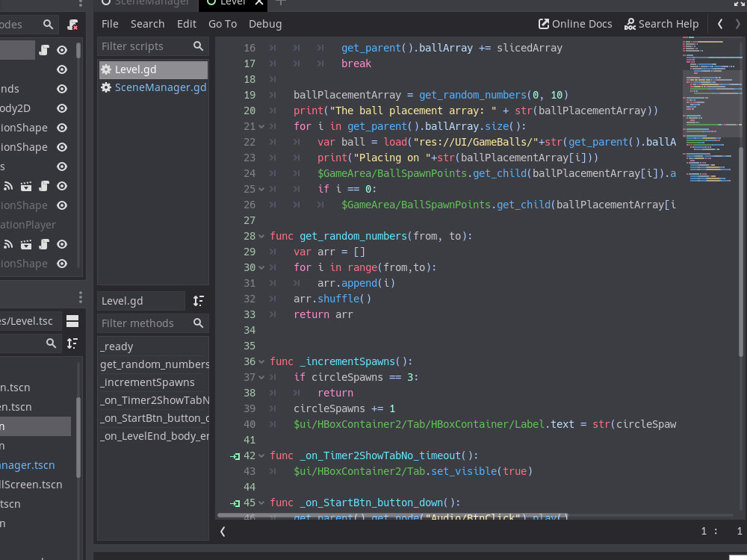Toggle visibility of the selected top scene node
This screenshot has width=747, height=560.
[62, 50]
